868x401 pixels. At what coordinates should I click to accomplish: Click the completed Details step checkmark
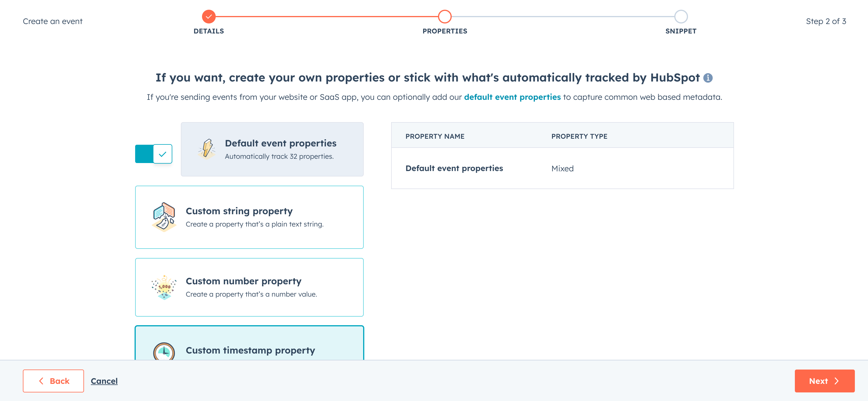pos(209,17)
